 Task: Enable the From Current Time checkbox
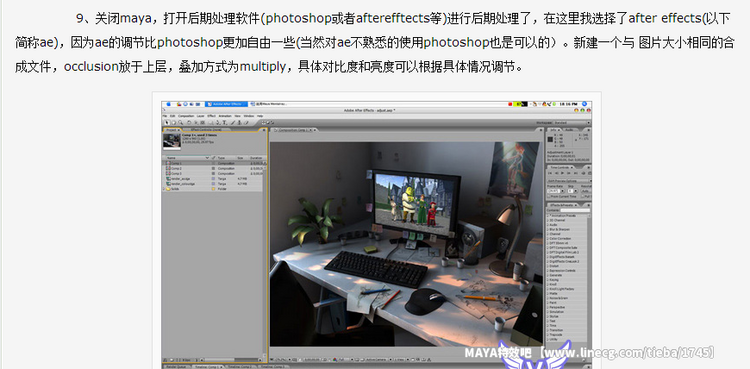pos(549,196)
